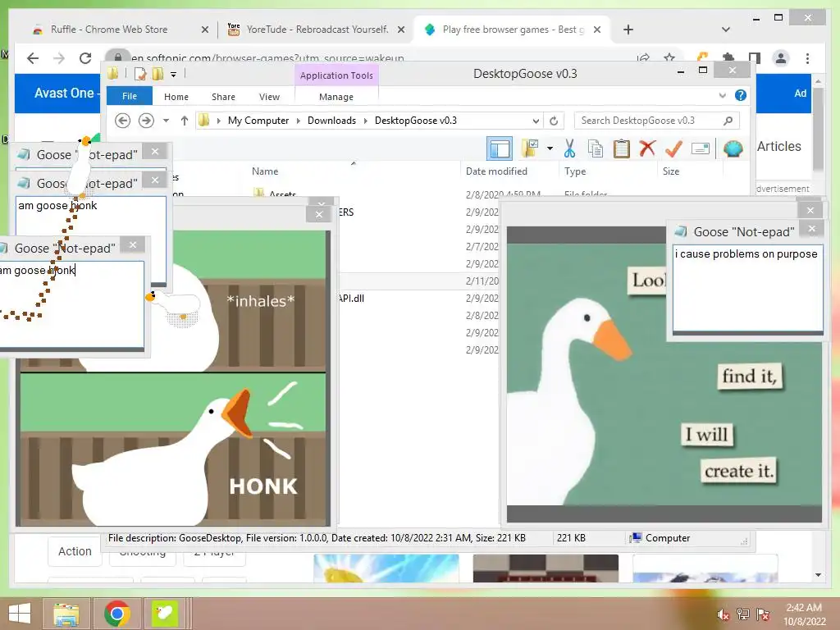The height and width of the screenshot is (630, 840).
Task: Click the green Desktop Goose taskbar icon
Action: coord(164,614)
